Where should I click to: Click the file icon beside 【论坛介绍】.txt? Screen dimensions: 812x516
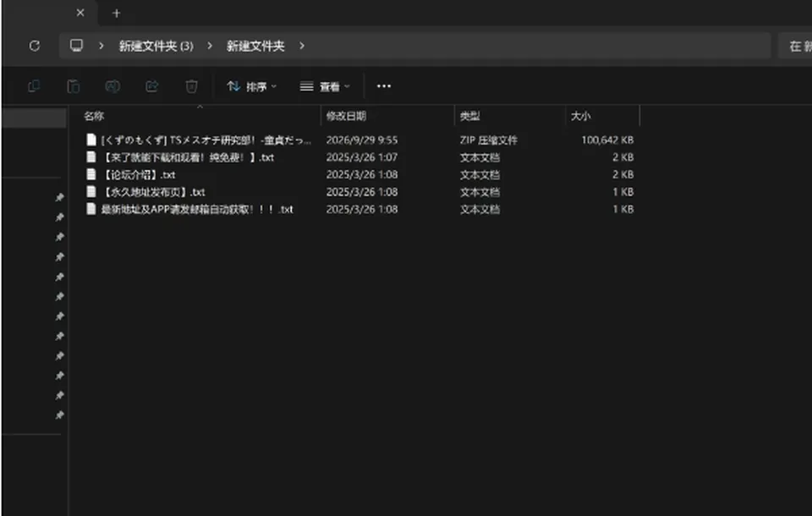(91, 174)
